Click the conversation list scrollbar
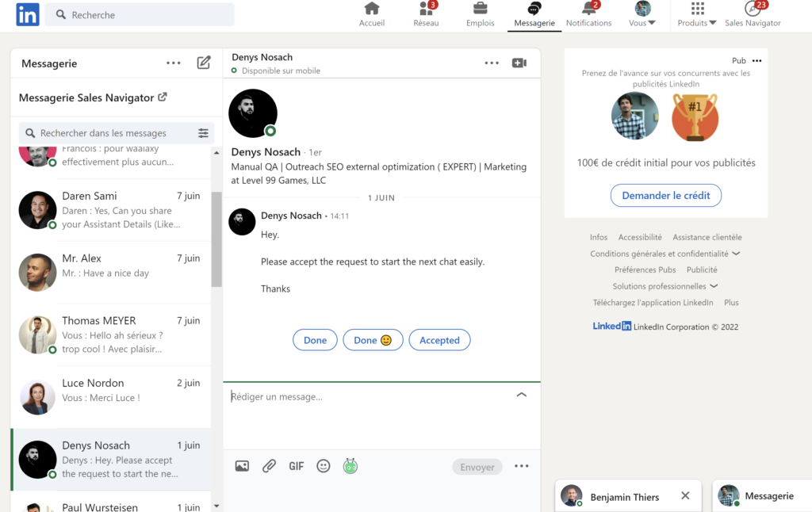Screen dimensions: 812x512 coord(216,238)
